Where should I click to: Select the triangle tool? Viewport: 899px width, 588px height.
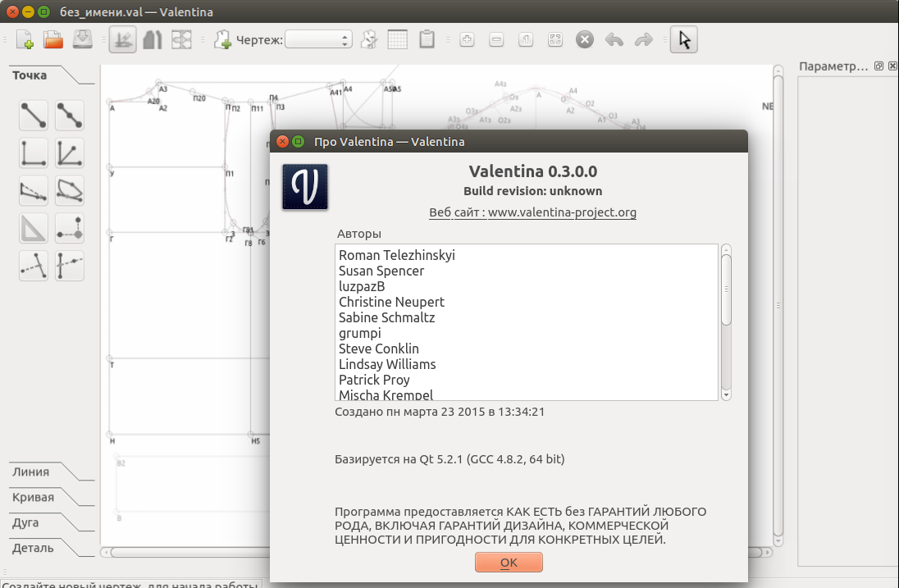point(34,229)
